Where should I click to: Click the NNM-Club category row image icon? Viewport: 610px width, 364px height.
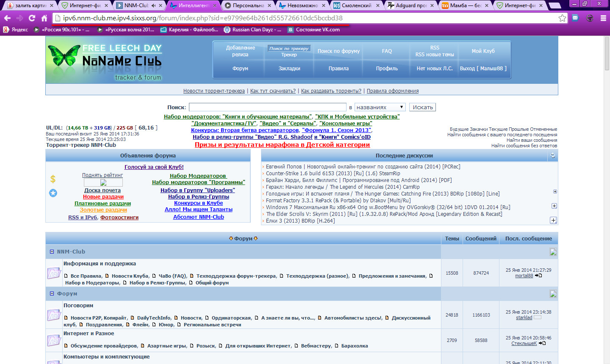tap(553, 252)
